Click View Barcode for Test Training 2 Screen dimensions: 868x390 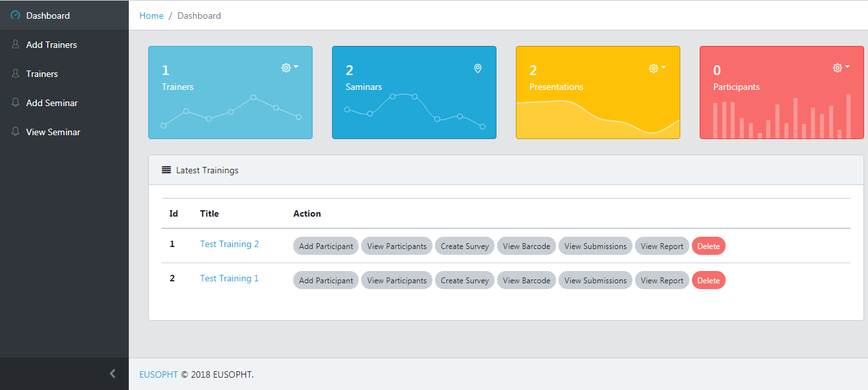(526, 246)
